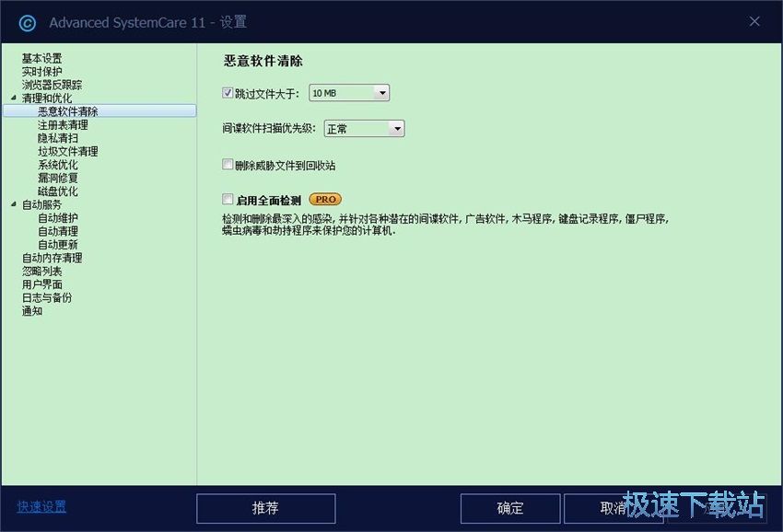The height and width of the screenshot is (532, 783).
Task: Click the 启用全面检测 label text
Action: point(268,200)
